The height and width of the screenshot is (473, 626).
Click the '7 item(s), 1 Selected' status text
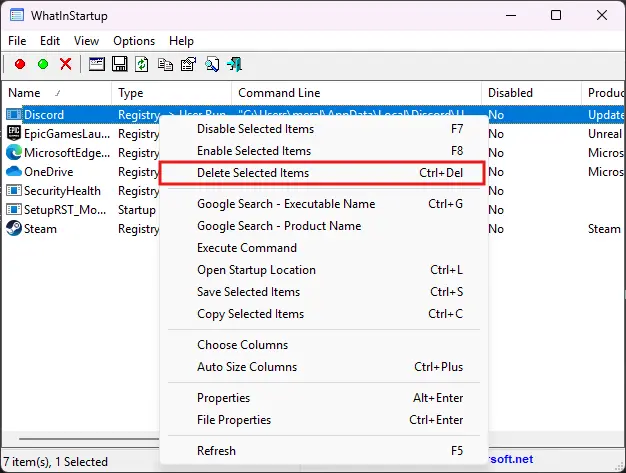pos(55,462)
